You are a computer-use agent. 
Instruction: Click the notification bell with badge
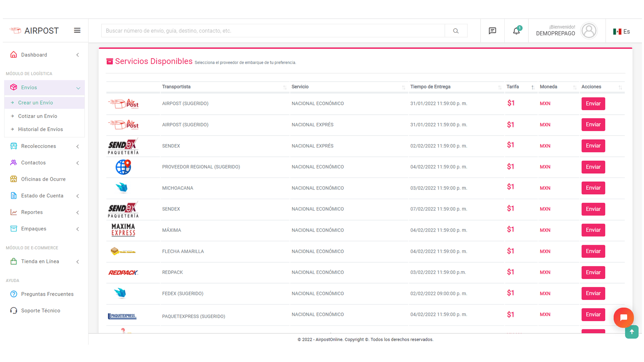pyautogui.click(x=516, y=30)
